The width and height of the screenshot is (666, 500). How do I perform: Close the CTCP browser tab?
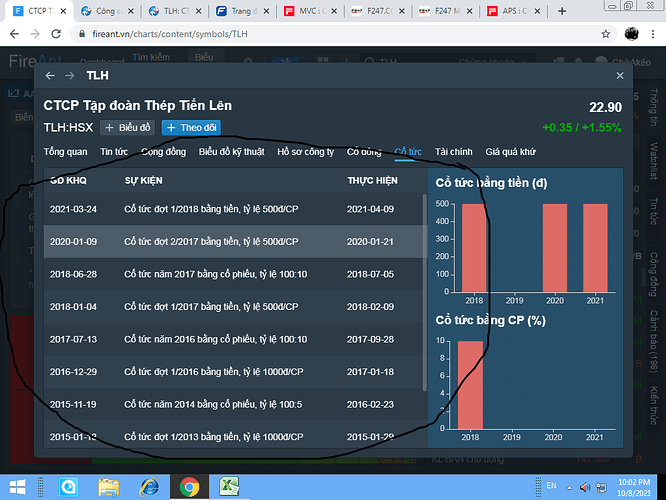point(63,11)
